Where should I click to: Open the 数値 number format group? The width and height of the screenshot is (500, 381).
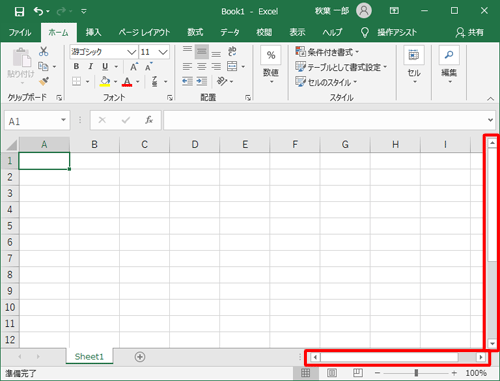tap(271, 65)
